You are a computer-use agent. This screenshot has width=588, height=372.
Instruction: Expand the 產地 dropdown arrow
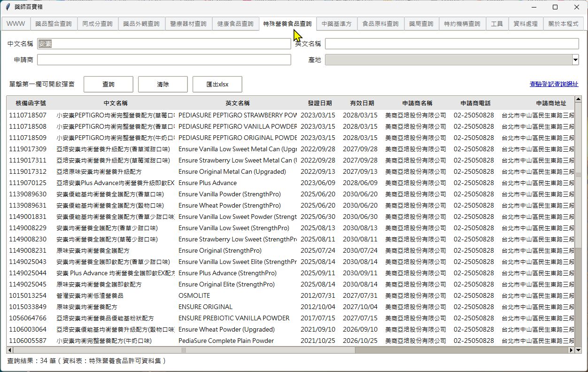click(x=575, y=60)
